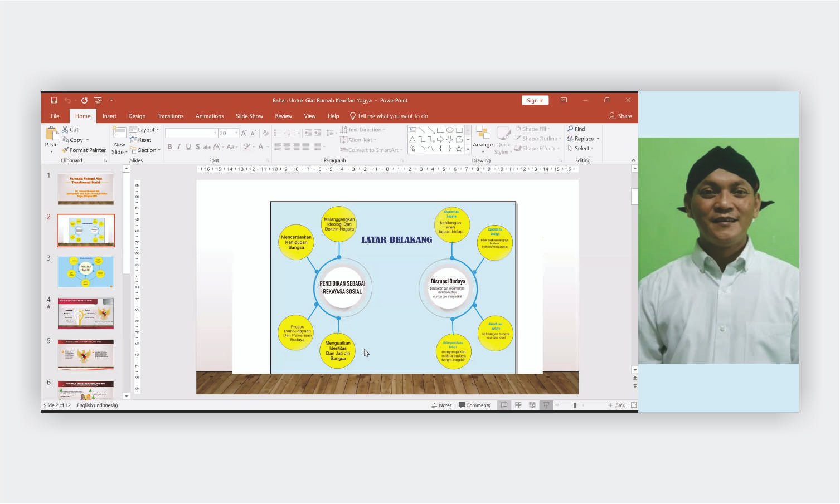Increase font size with large A icon
Viewport: 840px width, 504px height.
pos(244,133)
